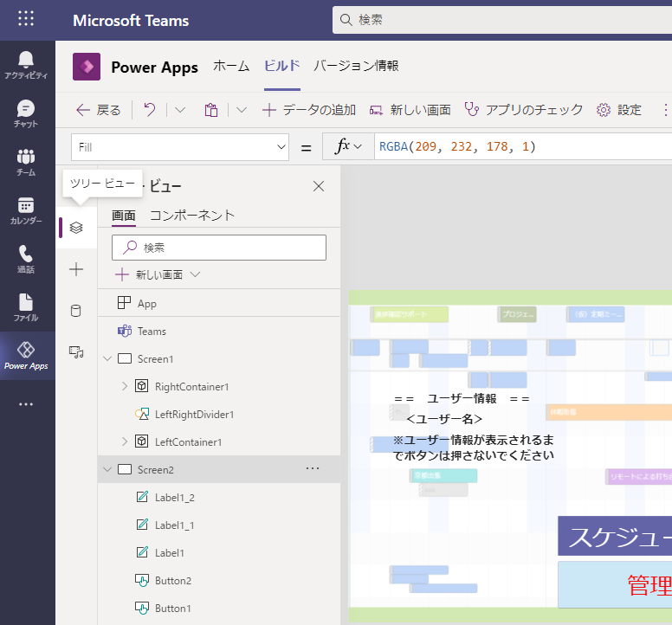Open Calendar (カレンダー) in sidebar

(x=26, y=210)
